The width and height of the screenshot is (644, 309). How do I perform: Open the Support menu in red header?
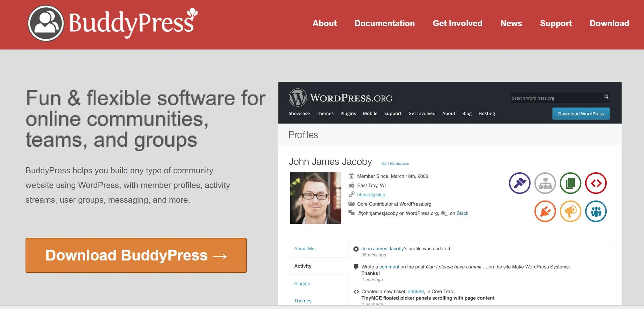pos(556,24)
